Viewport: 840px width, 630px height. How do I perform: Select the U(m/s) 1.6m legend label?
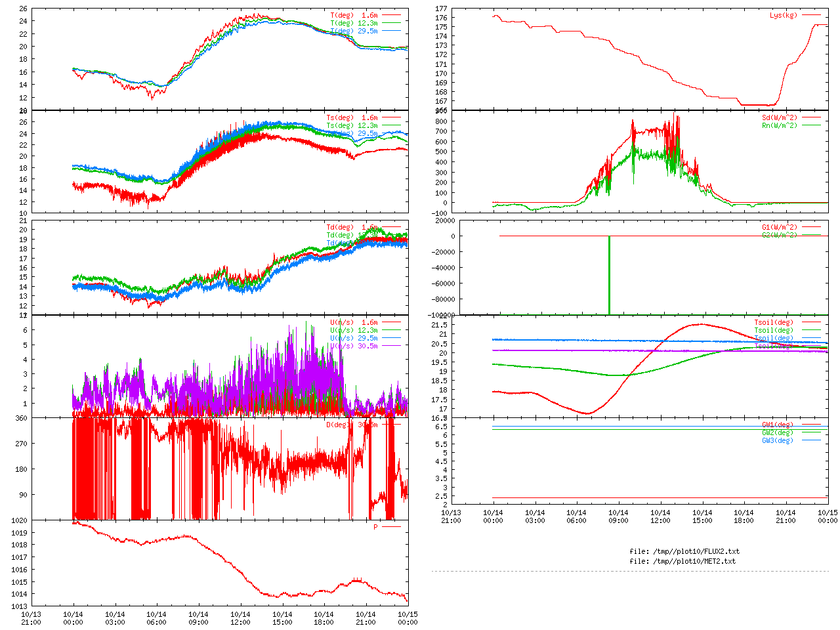(x=354, y=323)
